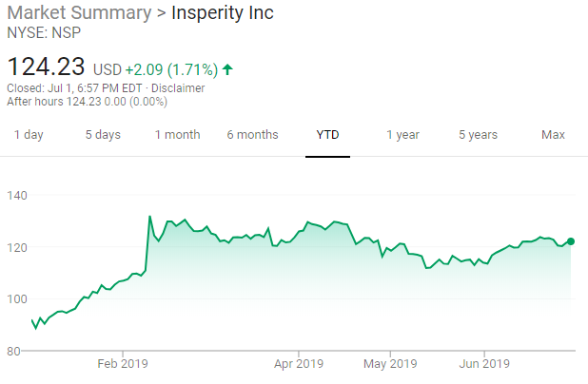The height and width of the screenshot is (384, 588).
Task: Click the green up arrow icon
Action: (228, 69)
